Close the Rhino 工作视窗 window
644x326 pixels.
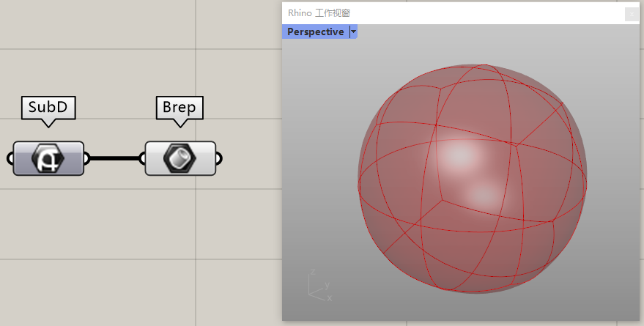point(632,15)
